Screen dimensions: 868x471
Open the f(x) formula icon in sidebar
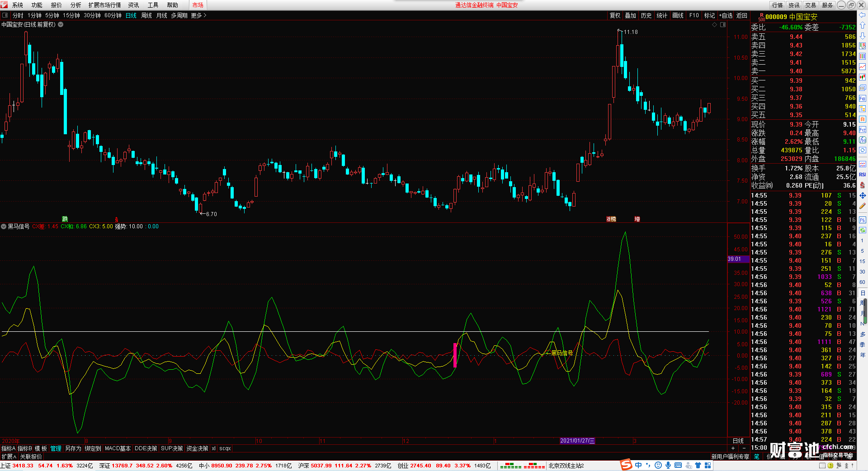(863, 140)
